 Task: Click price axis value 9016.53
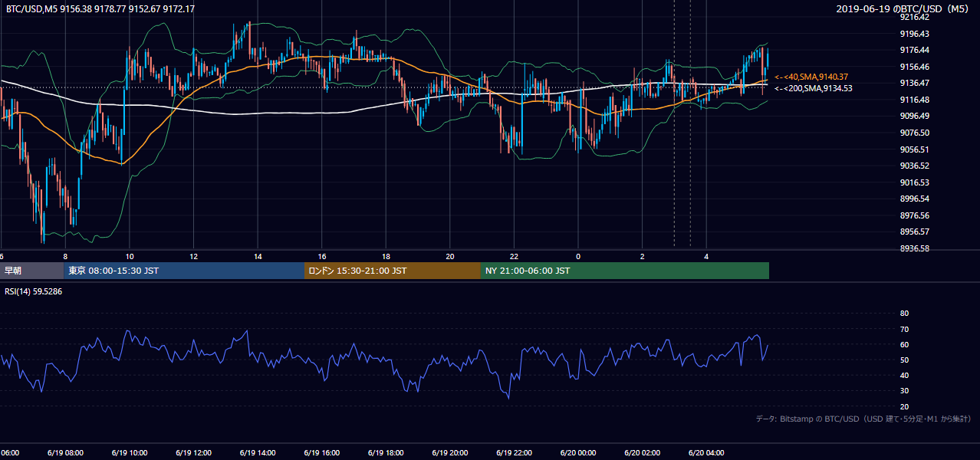pyautogui.click(x=914, y=182)
